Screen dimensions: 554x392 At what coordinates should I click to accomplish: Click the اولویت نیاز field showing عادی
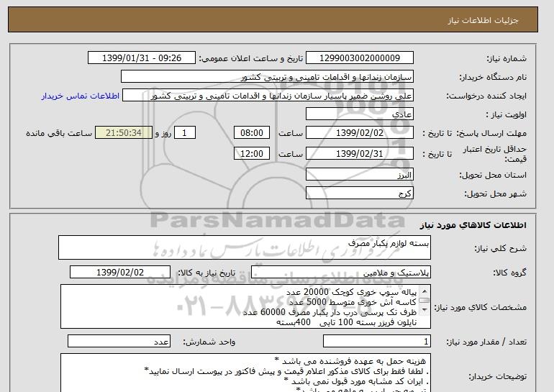click(359, 114)
